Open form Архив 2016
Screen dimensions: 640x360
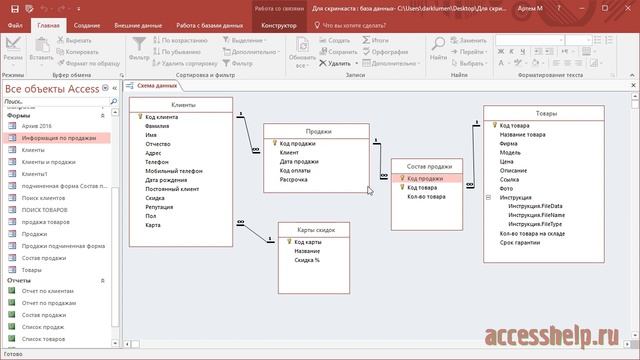37,126
